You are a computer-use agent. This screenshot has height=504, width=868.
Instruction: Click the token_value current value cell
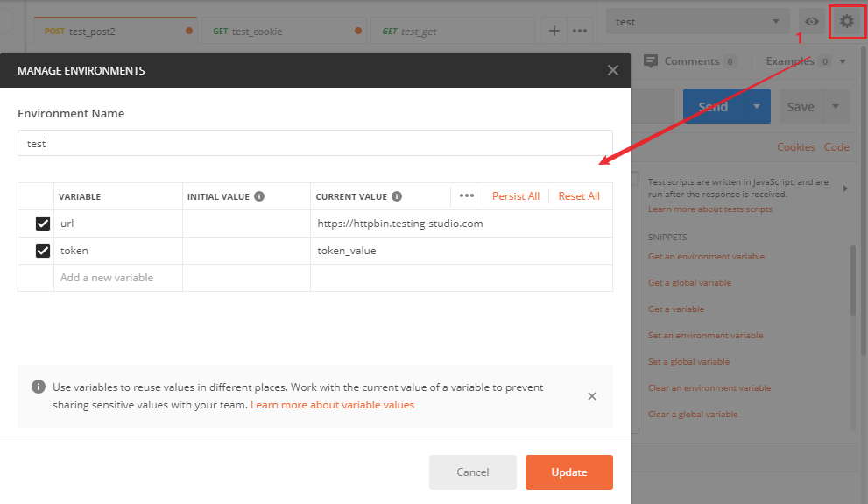point(461,251)
